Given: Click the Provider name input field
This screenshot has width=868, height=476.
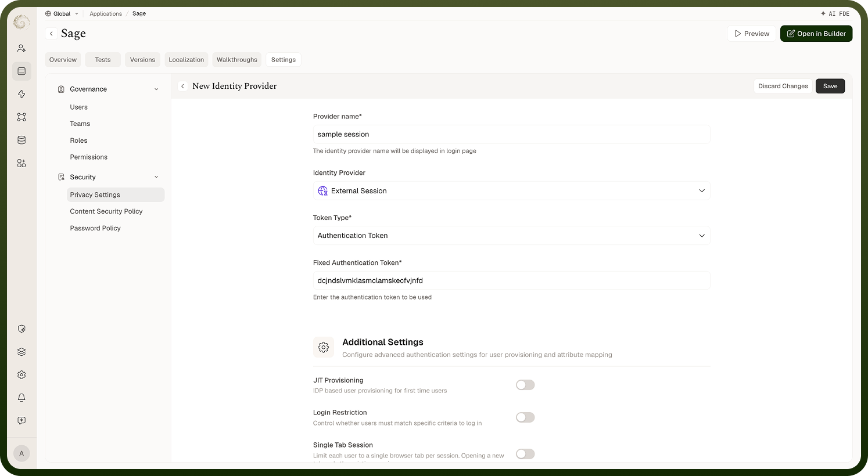Looking at the screenshot, I should [511, 134].
